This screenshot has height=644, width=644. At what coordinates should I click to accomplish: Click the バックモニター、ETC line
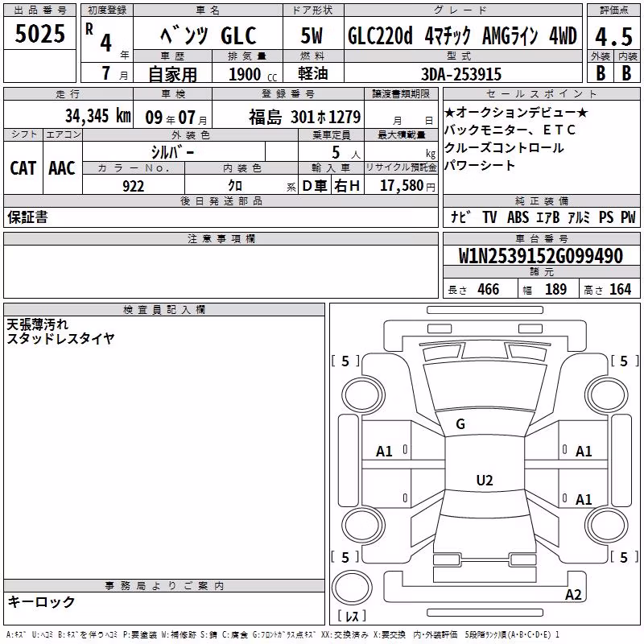click(510, 130)
